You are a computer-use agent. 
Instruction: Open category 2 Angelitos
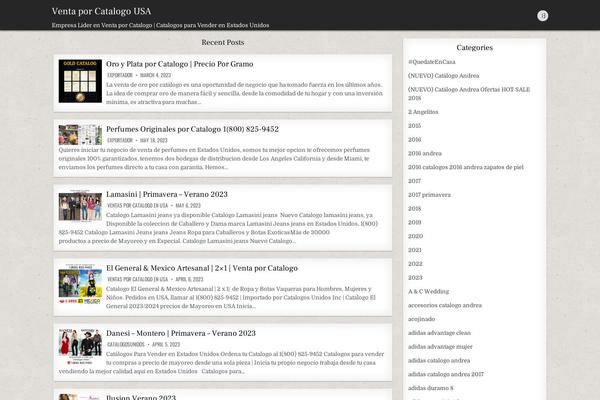[x=423, y=112]
